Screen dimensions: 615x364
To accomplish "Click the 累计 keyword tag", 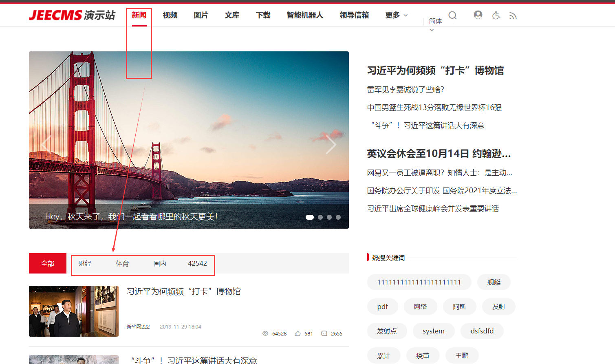I will (x=384, y=355).
